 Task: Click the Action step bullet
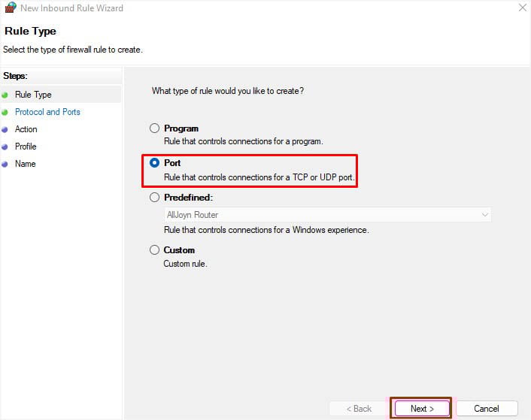coord(5,130)
